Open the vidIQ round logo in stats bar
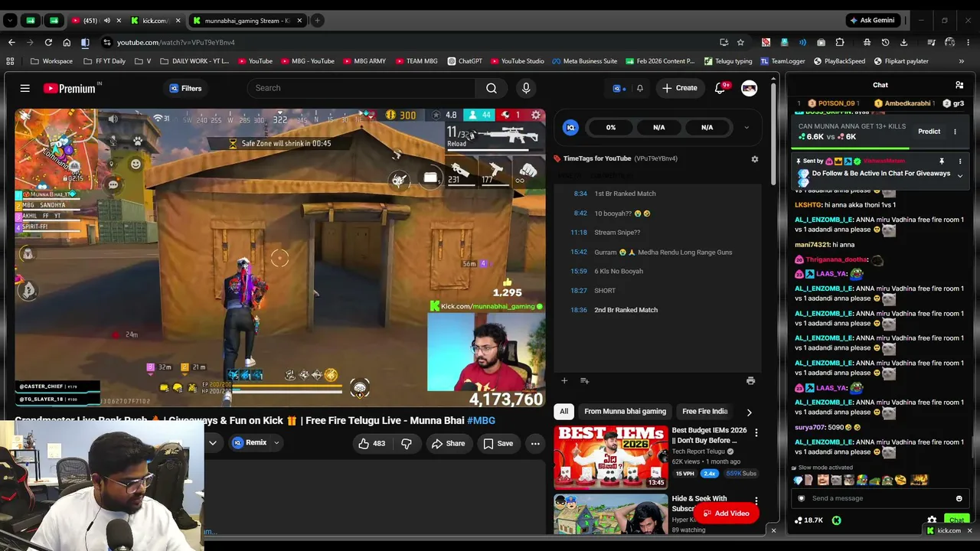The image size is (980, 551). pos(570,128)
